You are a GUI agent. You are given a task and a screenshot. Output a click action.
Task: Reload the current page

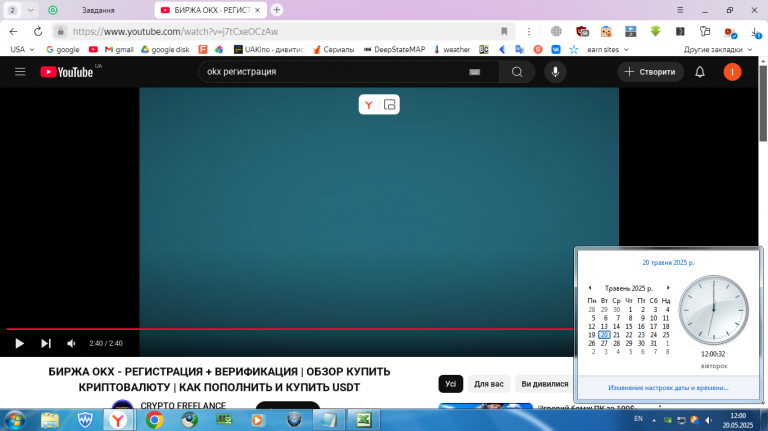pyautogui.click(x=38, y=31)
